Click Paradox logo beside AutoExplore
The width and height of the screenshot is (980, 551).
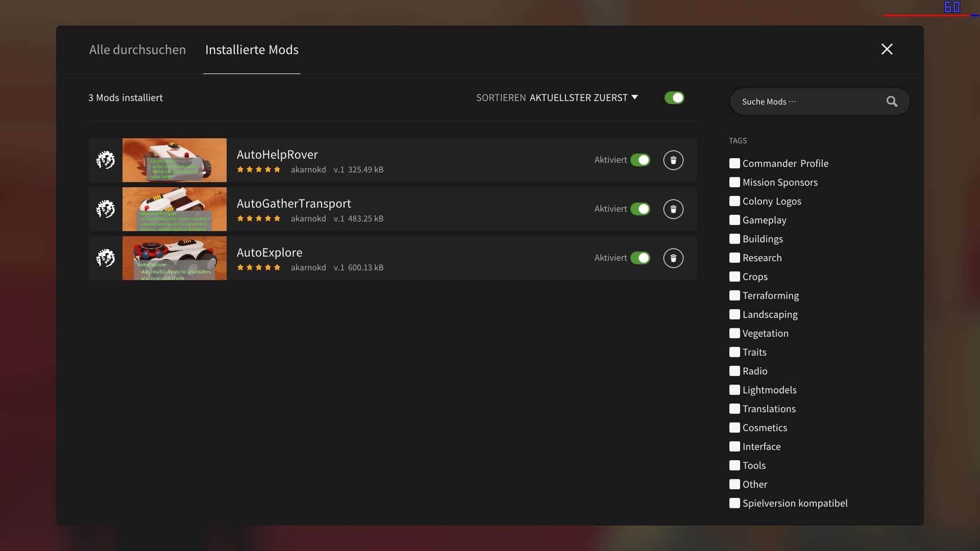106,258
